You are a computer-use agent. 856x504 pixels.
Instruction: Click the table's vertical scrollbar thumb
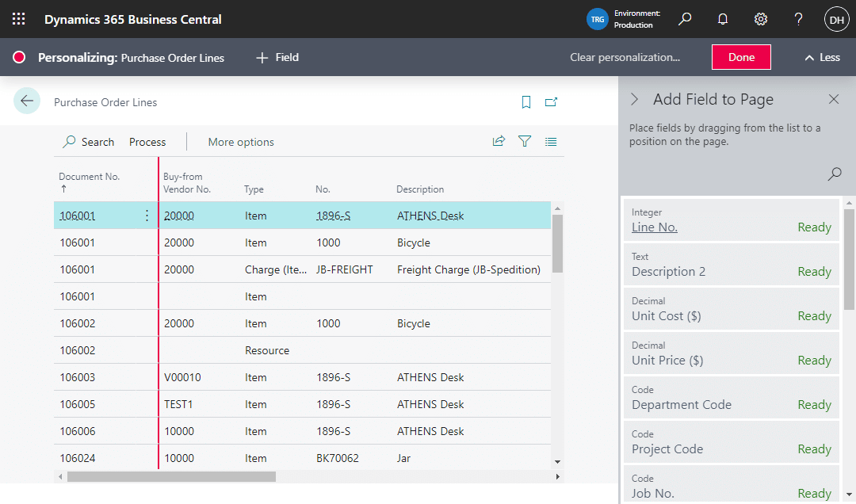[x=557, y=243]
